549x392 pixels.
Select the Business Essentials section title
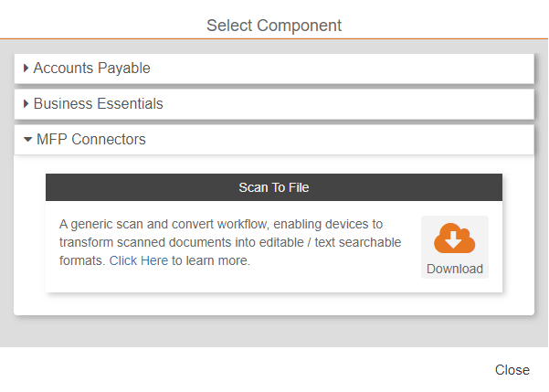tap(98, 104)
